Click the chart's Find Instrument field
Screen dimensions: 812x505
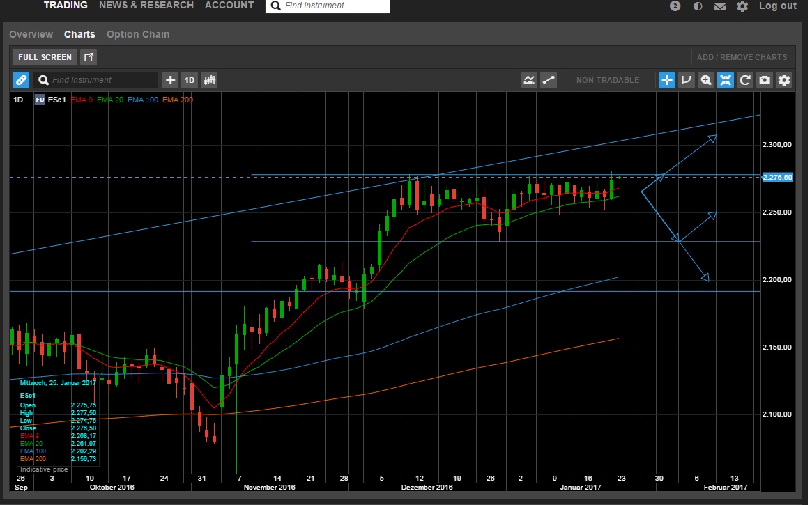(x=97, y=80)
